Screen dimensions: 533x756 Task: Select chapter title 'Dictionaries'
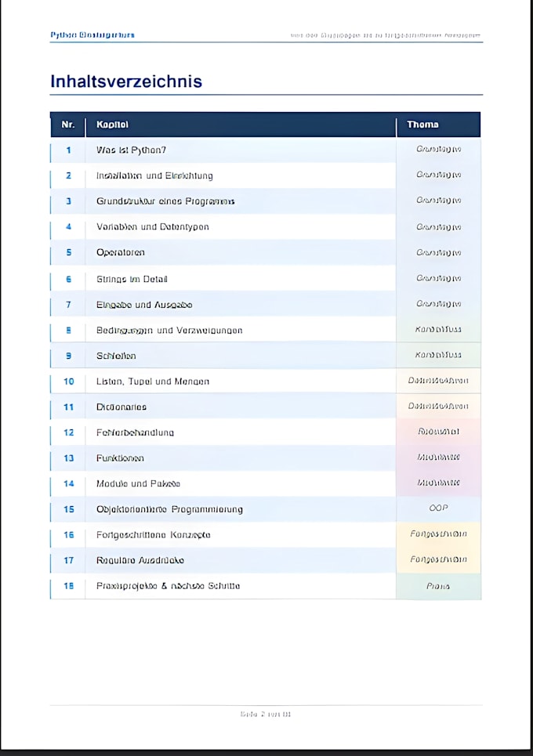point(121,407)
